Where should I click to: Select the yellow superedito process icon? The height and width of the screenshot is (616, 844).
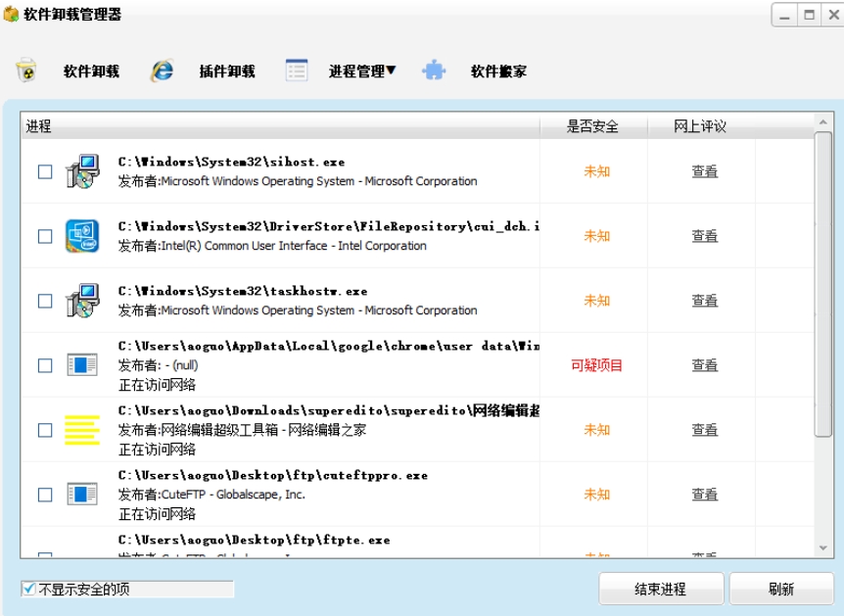pos(82,430)
